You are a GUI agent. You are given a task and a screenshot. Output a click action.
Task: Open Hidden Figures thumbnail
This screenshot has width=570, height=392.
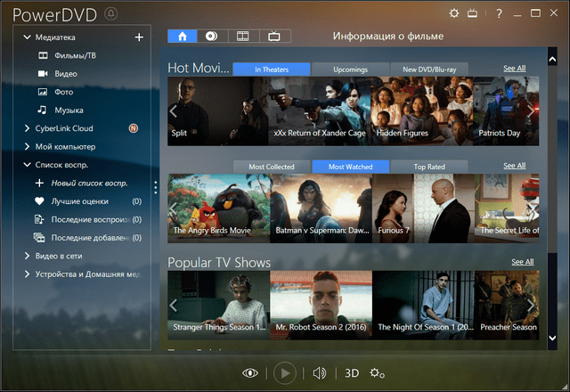[421, 111]
